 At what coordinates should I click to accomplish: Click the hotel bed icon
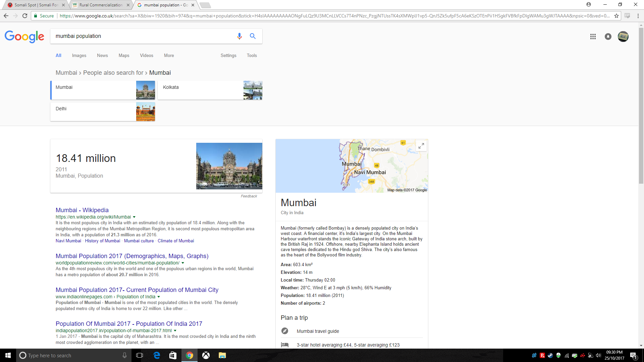285,345
